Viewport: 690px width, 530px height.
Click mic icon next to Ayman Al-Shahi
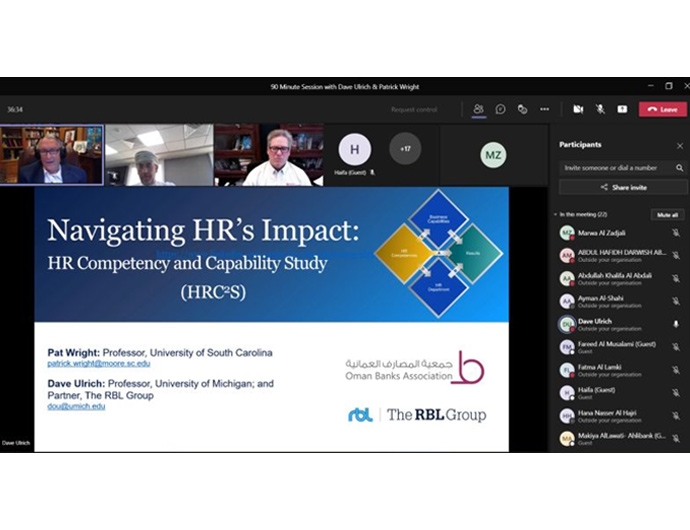pyautogui.click(x=676, y=302)
